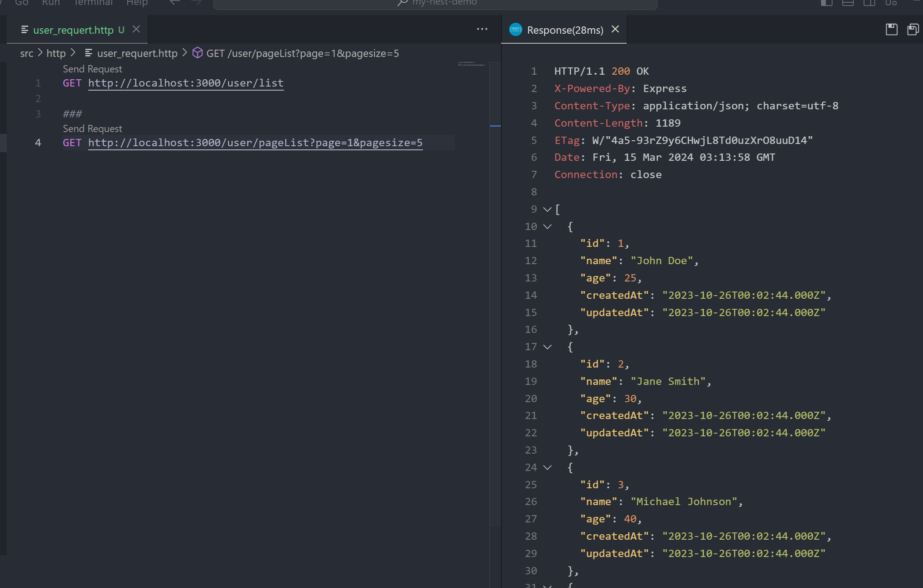Collapse the Jane Smith object at line 17
Image resolution: width=923 pixels, height=588 pixels.
pyautogui.click(x=547, y=347)
